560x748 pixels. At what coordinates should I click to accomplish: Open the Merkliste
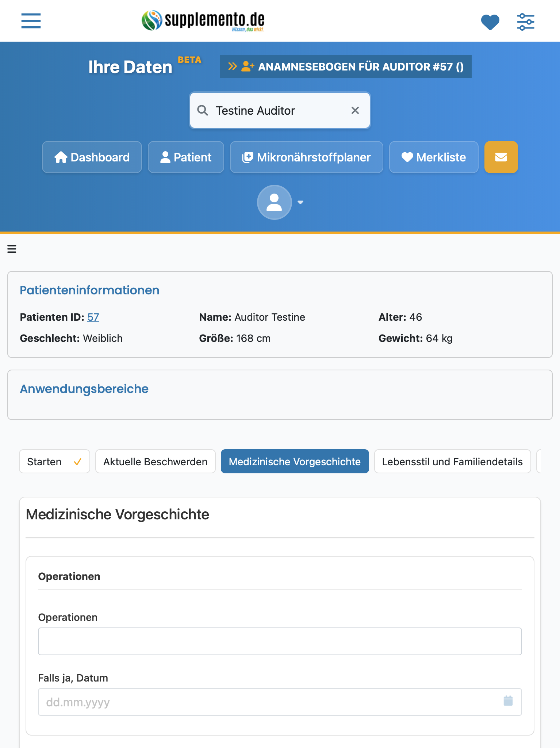coord(434,157)
